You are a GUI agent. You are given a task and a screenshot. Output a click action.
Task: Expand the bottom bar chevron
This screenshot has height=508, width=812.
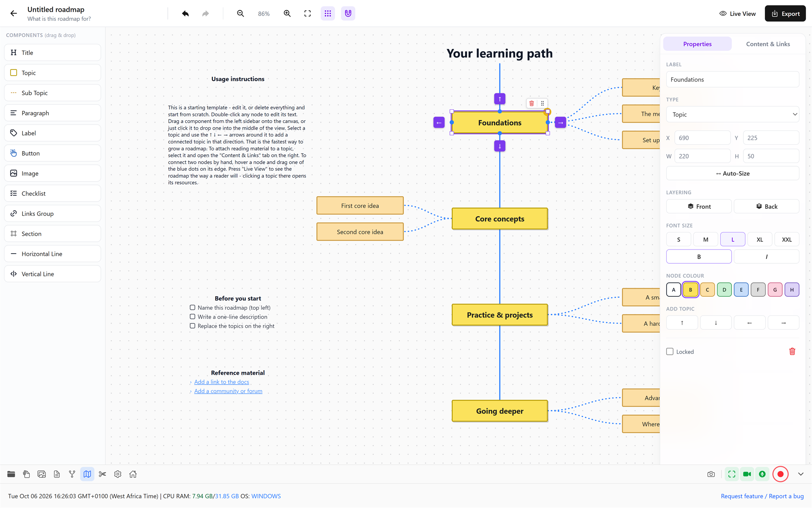point(801,474)
